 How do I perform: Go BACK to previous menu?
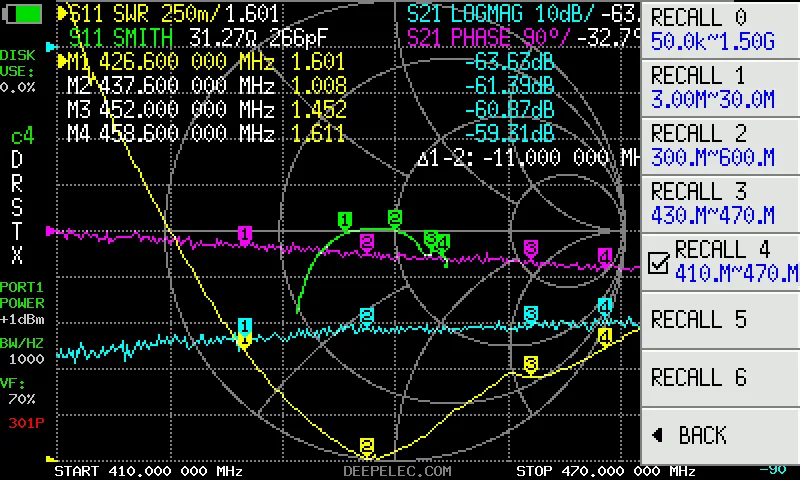720,436
